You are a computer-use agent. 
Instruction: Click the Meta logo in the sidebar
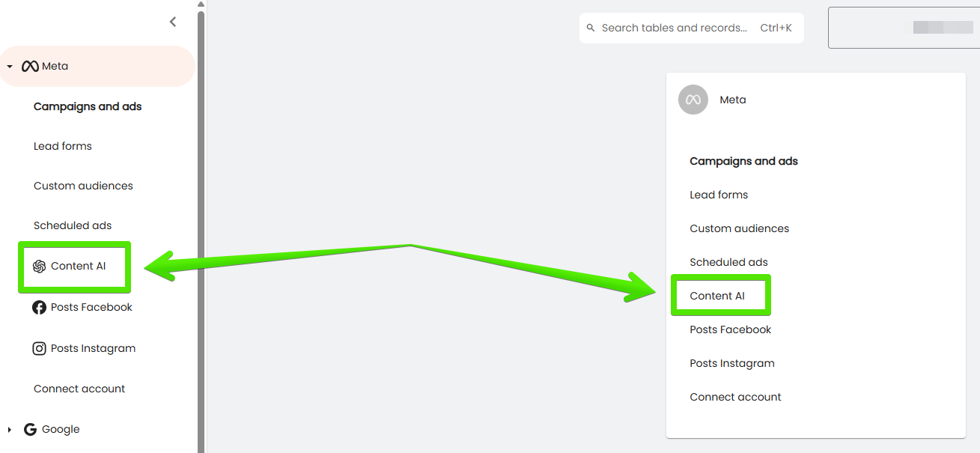point(30,67)
